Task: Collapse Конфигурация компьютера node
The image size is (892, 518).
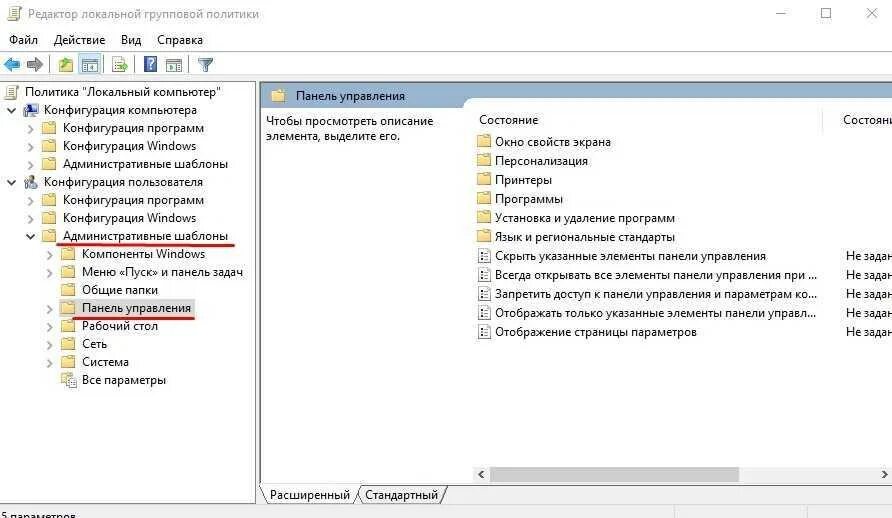Action: (x=11, y=110)
